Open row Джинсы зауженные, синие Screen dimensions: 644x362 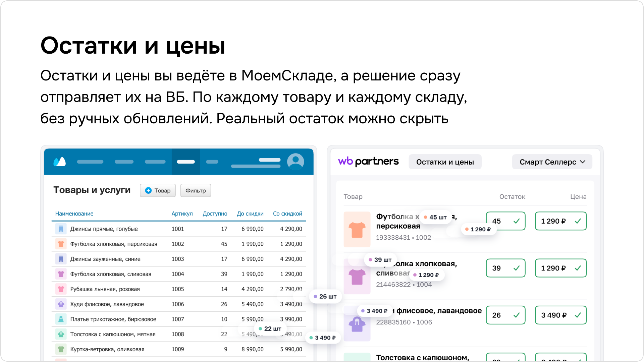179,259
